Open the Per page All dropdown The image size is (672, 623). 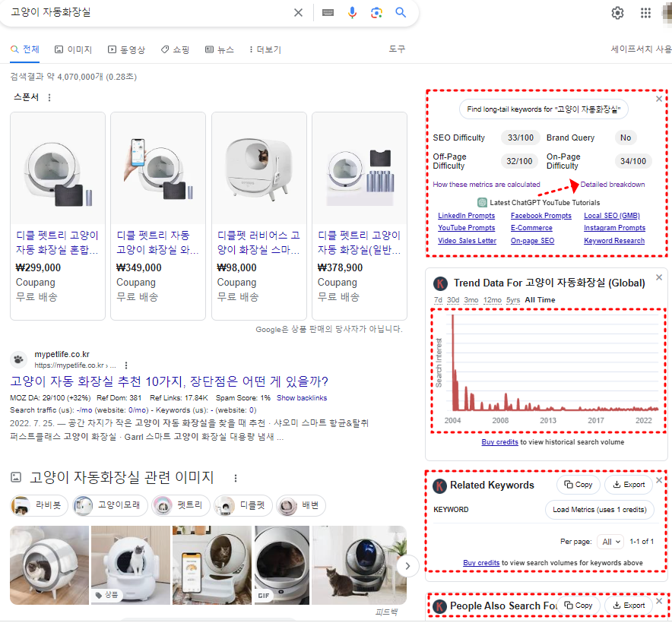[611, 542]
